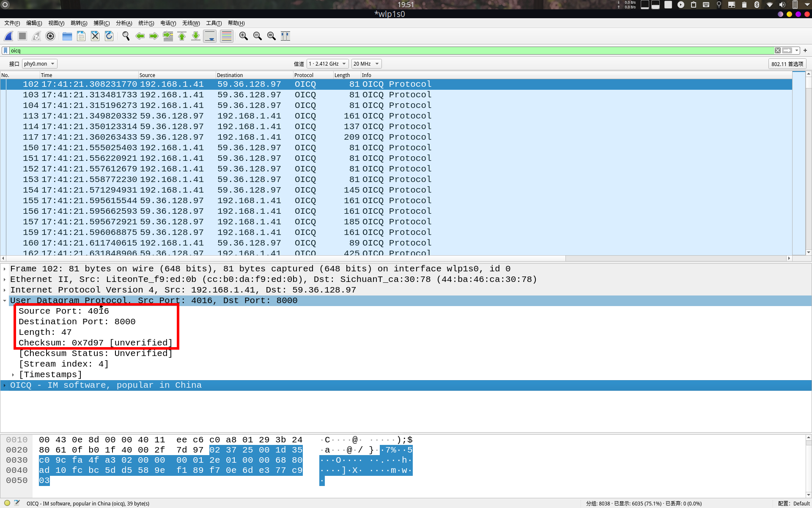Sort the packet list by the Length column

point(347,75)
